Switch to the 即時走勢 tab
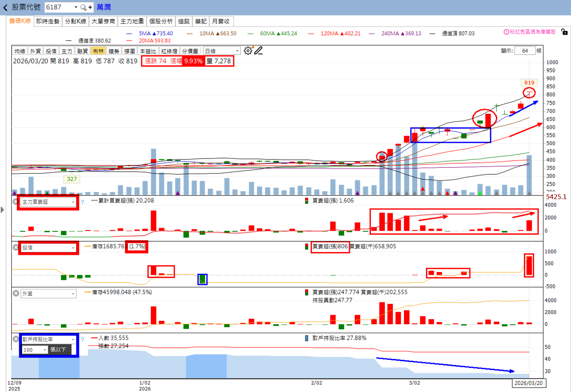571x392 pixels. (48, 21)
